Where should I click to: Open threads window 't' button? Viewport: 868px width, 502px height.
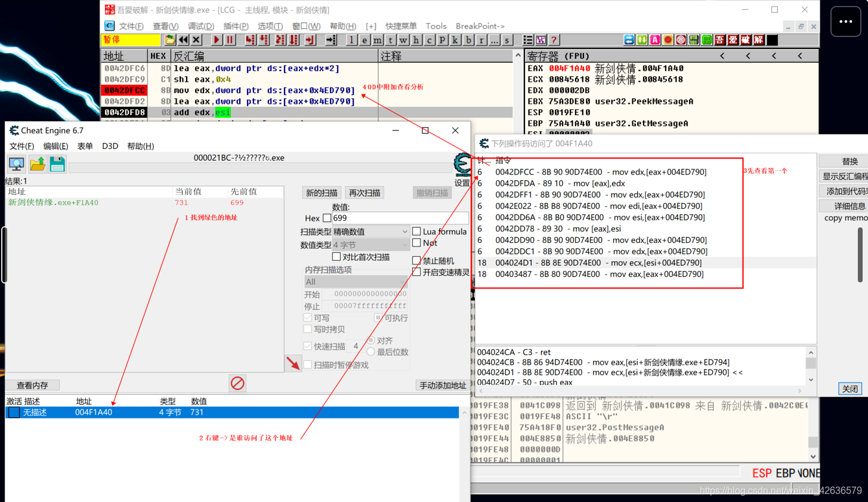click(x=390, y=40)
